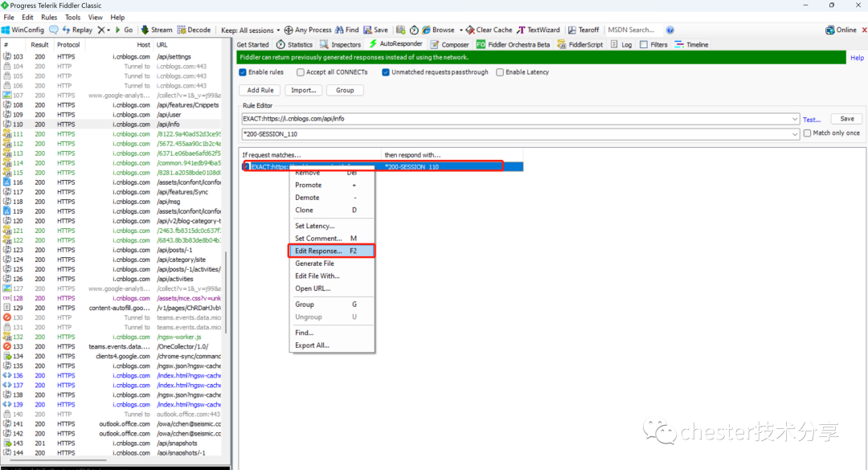Select Set Latency menu entry
This screenshot has width=868, height=470.
(331, 226)
